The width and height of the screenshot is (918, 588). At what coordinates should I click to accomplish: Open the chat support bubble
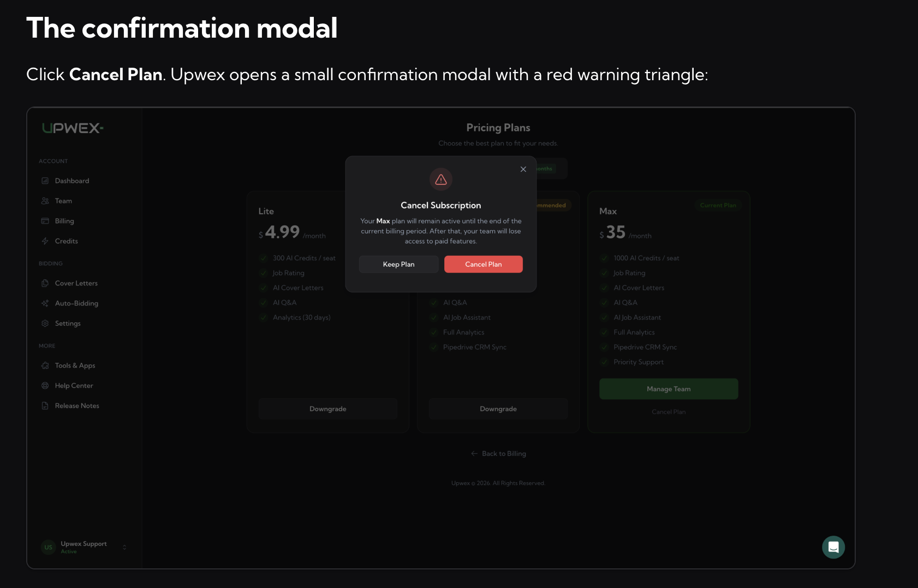click(833, 547)
